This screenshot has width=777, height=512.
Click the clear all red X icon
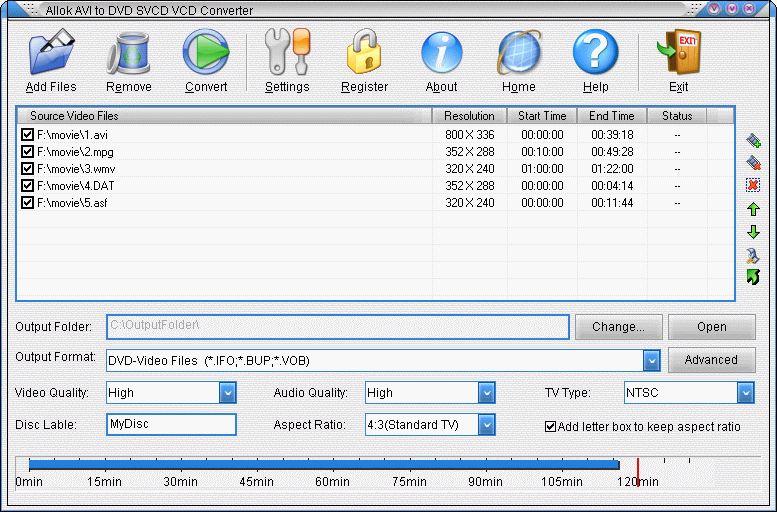(753, 185)
